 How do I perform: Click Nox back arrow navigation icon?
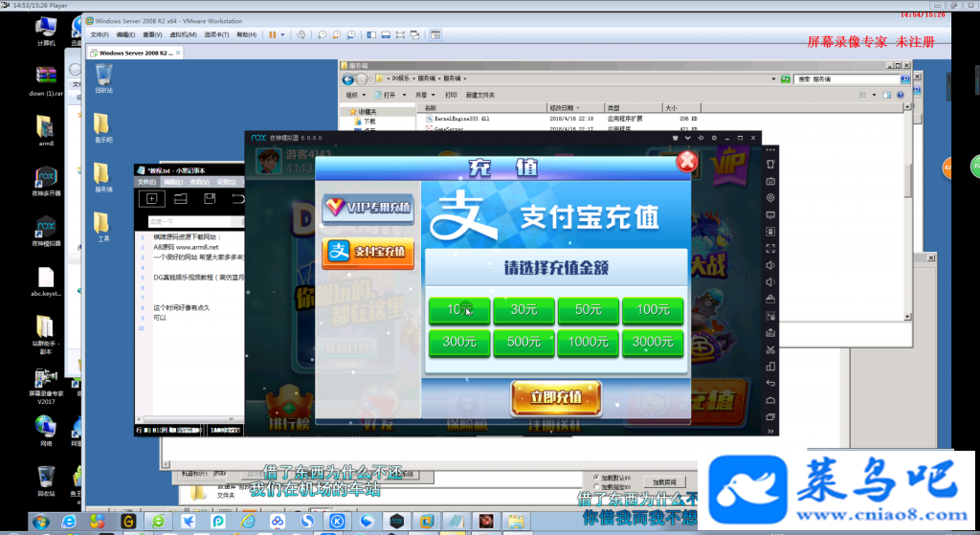(x=770, y=383)
